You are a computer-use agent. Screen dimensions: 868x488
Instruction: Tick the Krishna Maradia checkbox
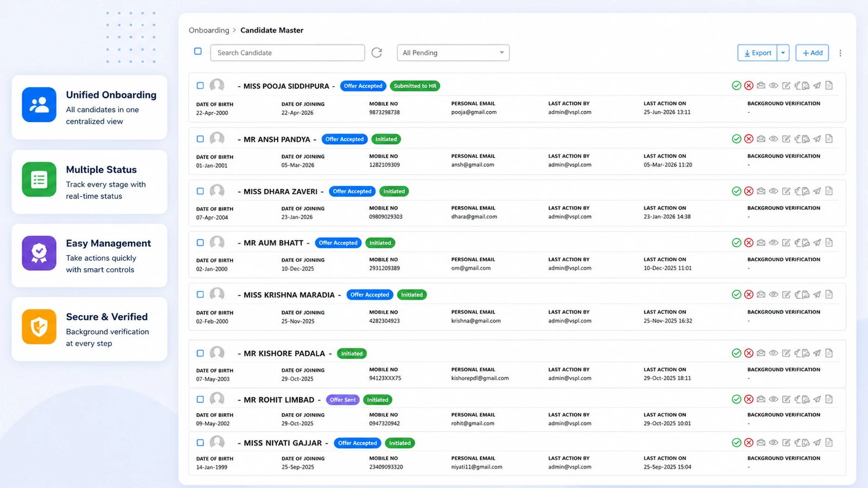(x=200, y=294)
